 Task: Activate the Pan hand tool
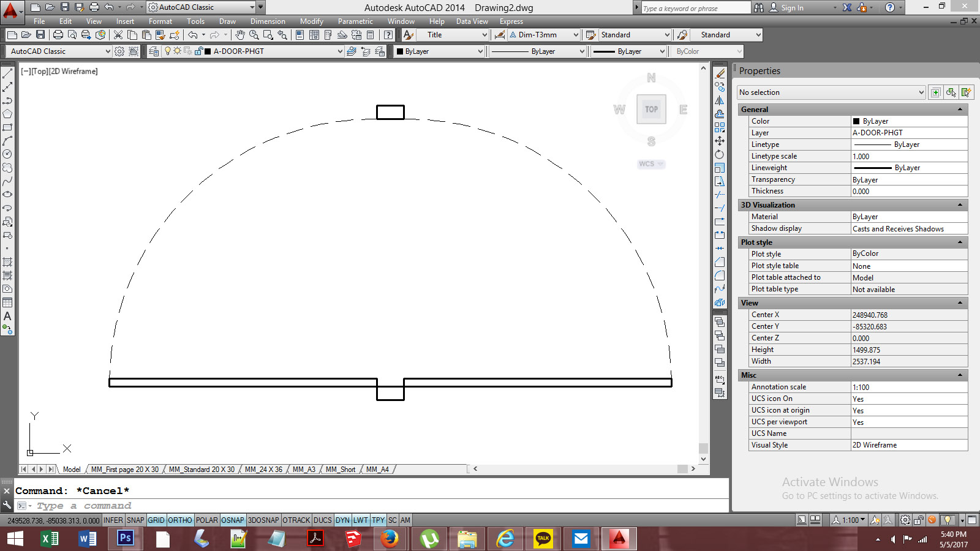(240, 35)
